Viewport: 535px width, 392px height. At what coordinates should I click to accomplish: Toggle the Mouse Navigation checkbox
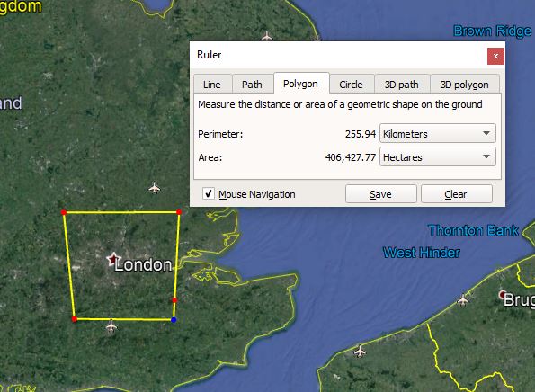coord(209,193)
